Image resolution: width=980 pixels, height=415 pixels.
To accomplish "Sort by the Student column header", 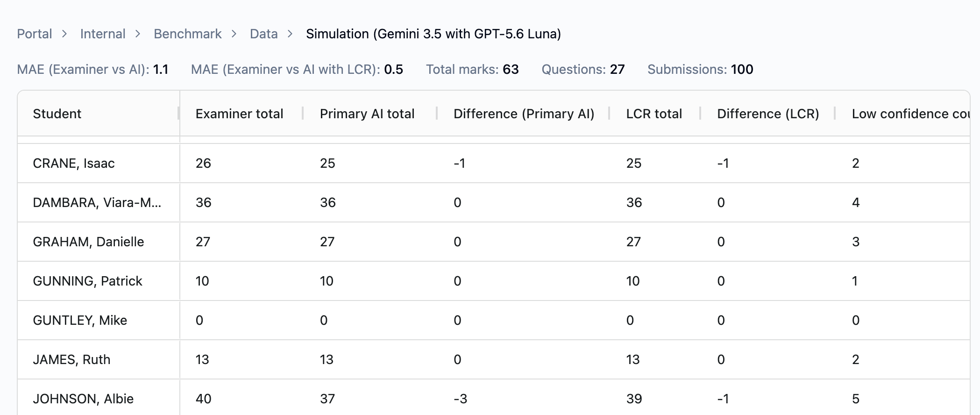I will tap(57, 114).
